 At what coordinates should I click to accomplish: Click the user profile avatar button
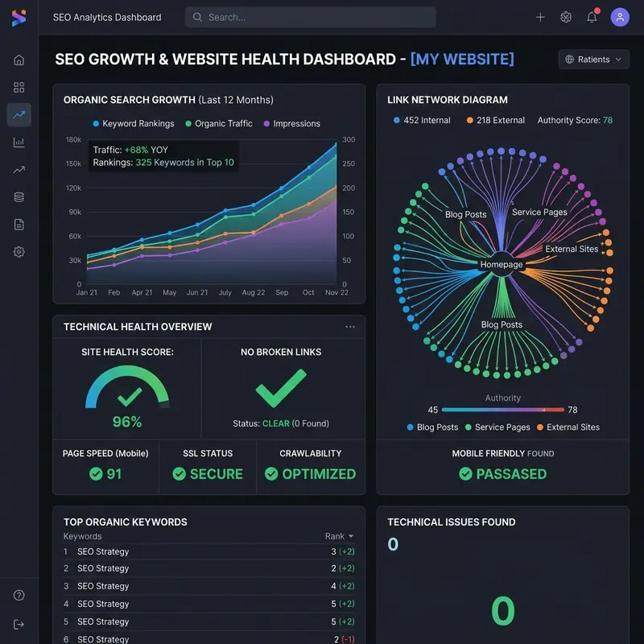click(620, 17)
